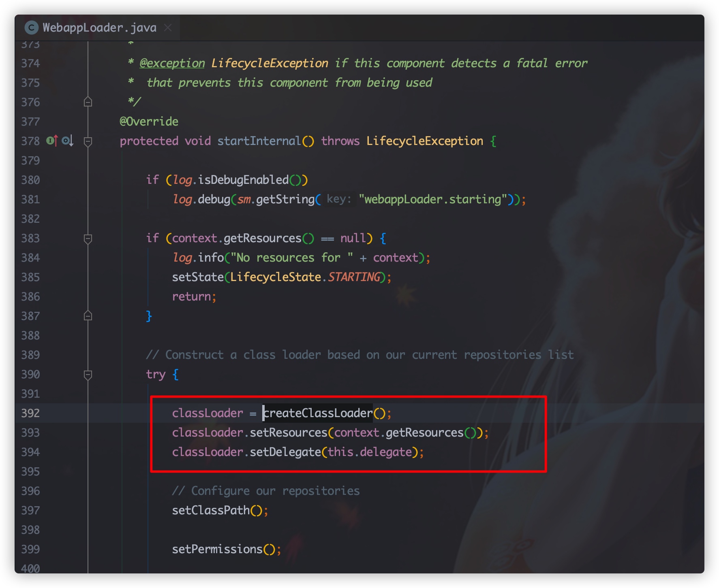719x588 pixels.
Task: Click the createClassLoader method call
Action: point(318,413)
